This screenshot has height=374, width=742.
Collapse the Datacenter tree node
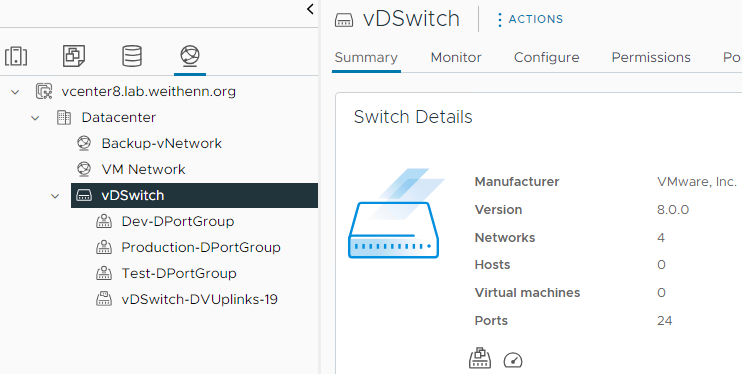35,118
